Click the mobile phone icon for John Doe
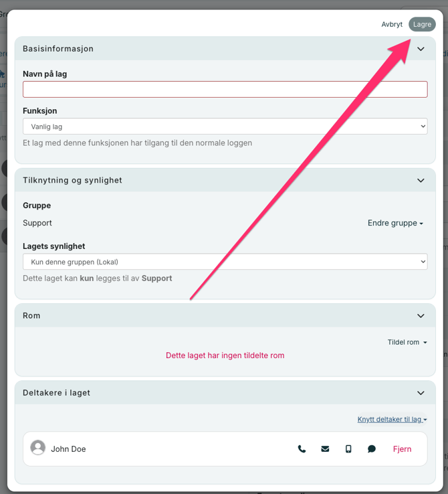Viewport: 448px width, 494px height. (x=348, y=449)
